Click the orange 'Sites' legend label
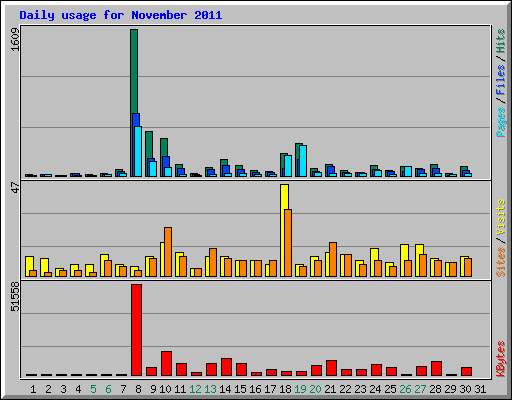The image size is (512, 400). click(500, 262)
